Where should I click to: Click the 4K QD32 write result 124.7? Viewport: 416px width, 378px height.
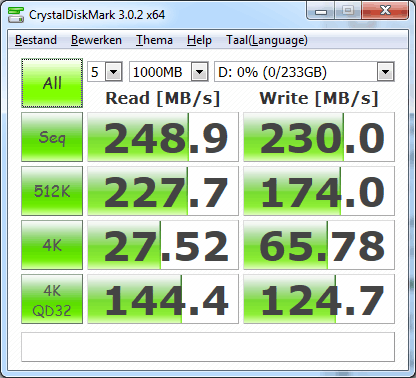[319, 299]
